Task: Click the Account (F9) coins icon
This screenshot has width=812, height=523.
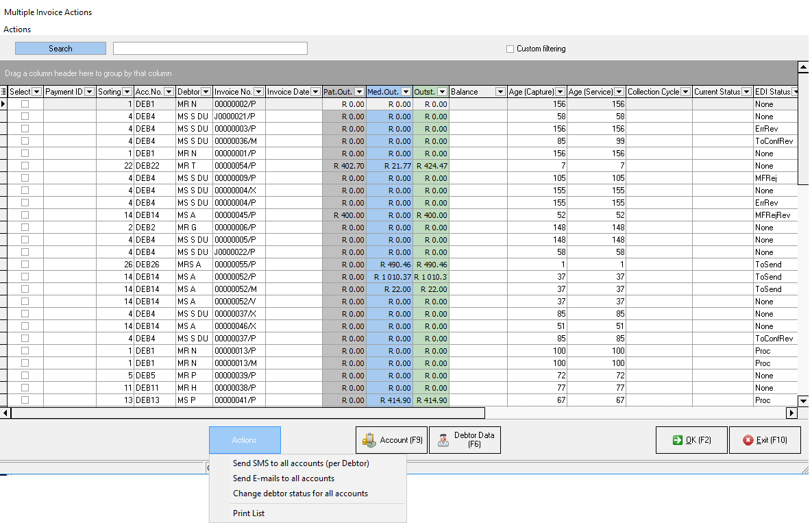Action: point(369,440)
